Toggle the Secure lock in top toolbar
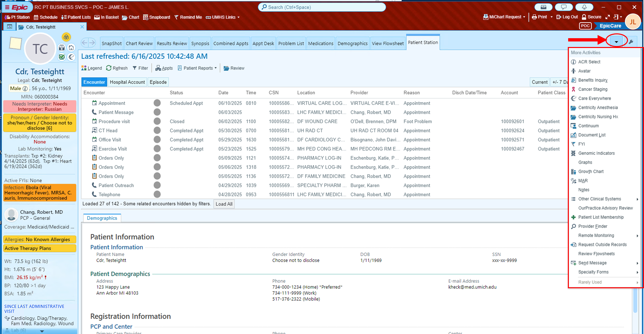 click(591, 17)
